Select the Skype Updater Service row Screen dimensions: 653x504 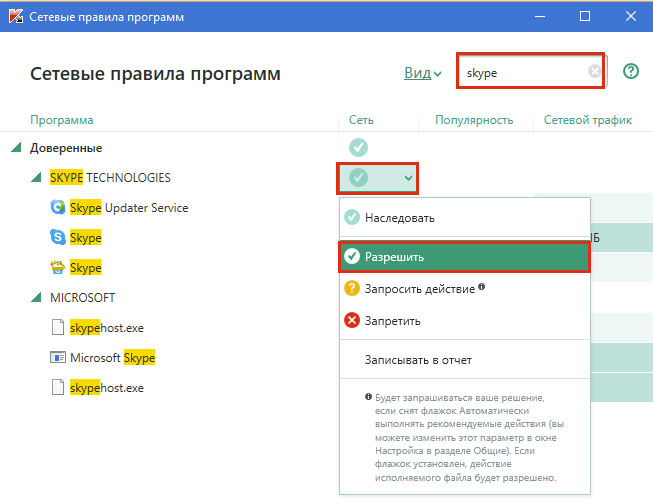[x=129, y=207]
